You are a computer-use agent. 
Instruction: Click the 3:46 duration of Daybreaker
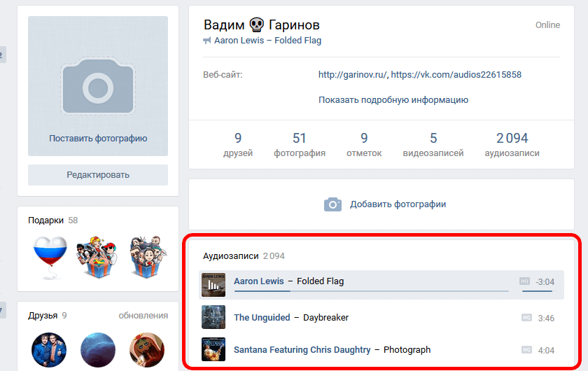(546, 318)
